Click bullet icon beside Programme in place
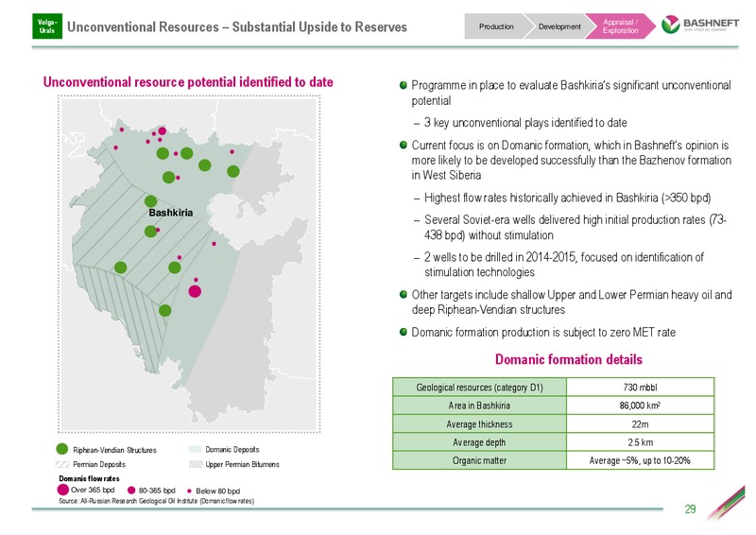Screen dimensions: 756x535 [x=404, y=85]
